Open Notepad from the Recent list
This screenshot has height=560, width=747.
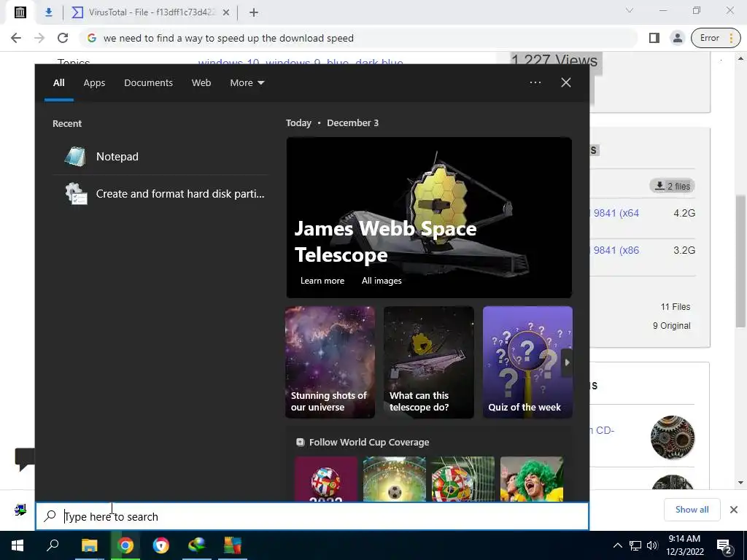point(160,157)
